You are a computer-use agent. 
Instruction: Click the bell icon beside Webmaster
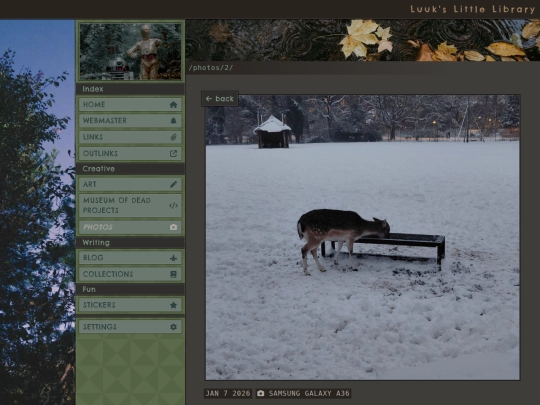173,121
